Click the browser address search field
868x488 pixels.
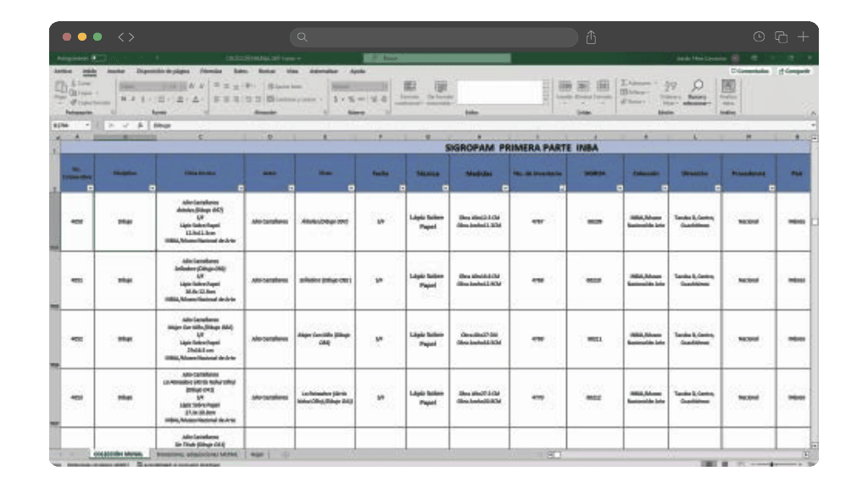(x=434, y=37)
